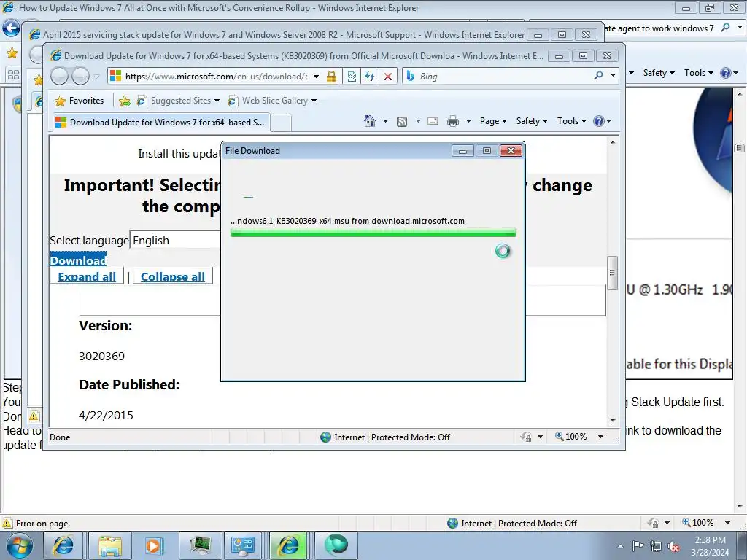Open Windows Explorer folder in the taskbar
The width and height of the screenshot is (747, 560).
[x=109, y=545]
